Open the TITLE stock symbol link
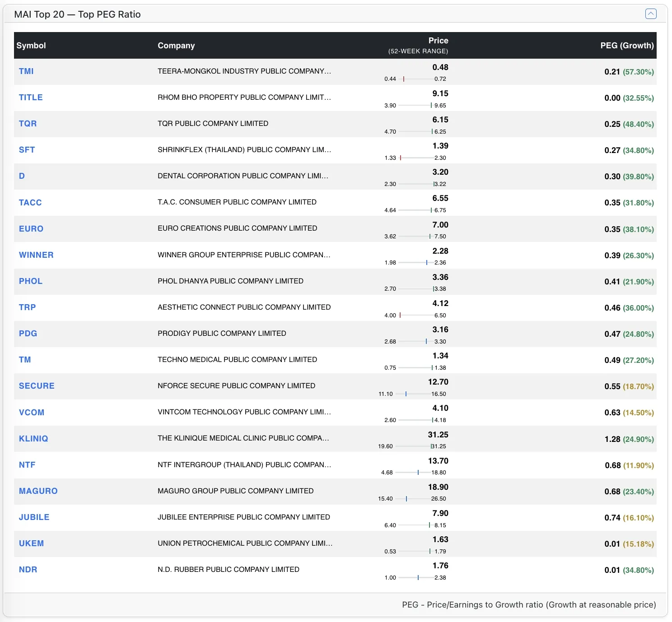Viewport: 672px width, 622px height. coord(31,97)
